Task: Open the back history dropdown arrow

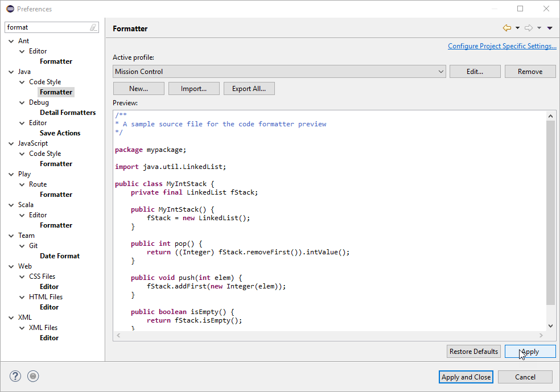Action: pos(517,28)
